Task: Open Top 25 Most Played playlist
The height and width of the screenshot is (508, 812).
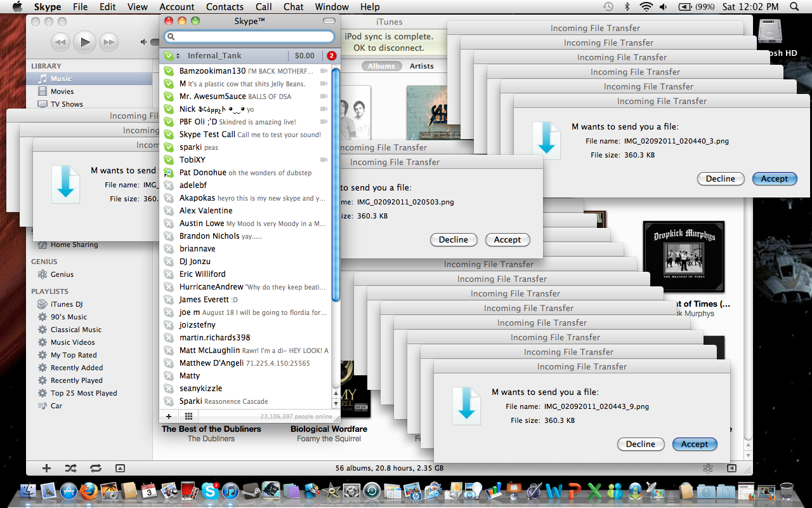Action: coord(89,393)
